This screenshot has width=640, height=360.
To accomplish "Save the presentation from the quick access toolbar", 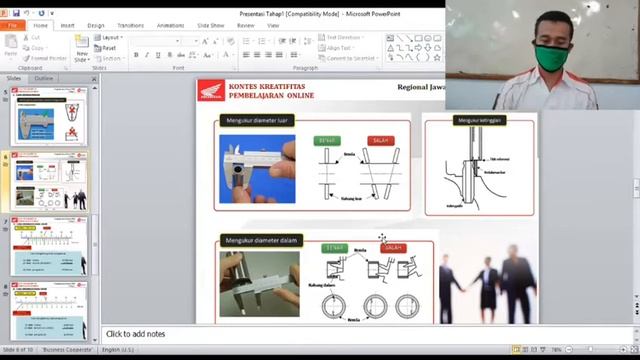I will (x=16, y=13).
